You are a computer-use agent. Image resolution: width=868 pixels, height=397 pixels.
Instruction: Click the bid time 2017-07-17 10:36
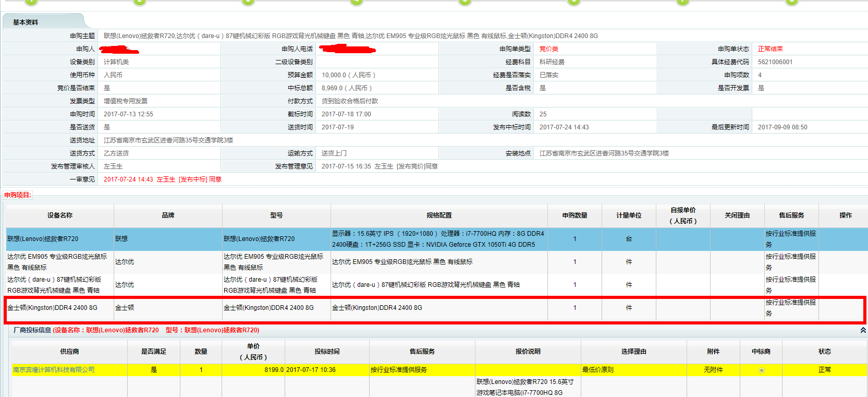click(311, 370)
